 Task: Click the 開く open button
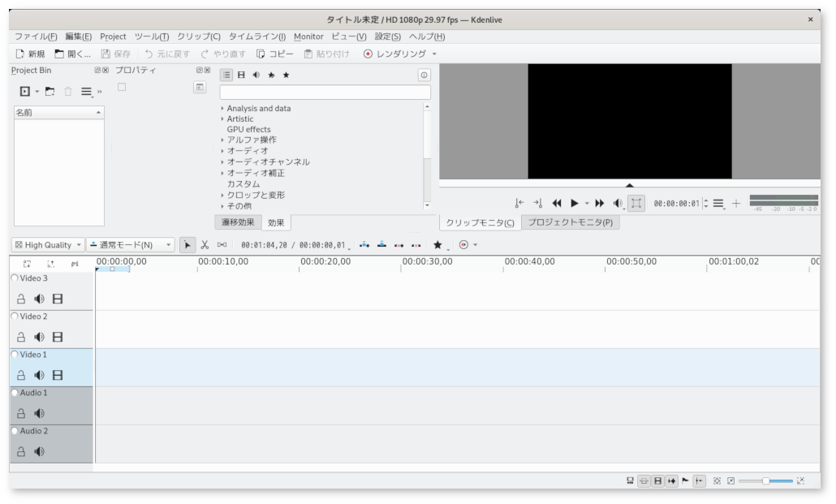click(x=75, y=54)
